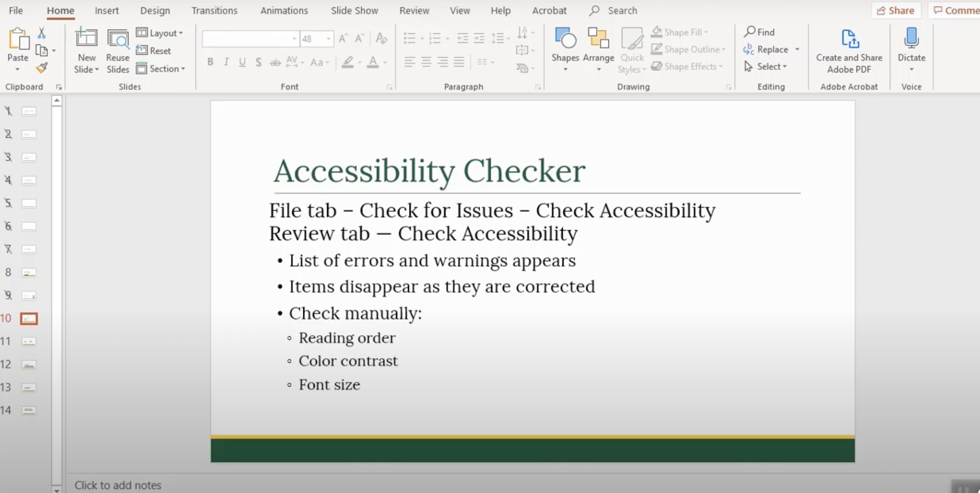Click to add notes field
The width and height of the screenshot is (980, 493).
coord(118,485)
